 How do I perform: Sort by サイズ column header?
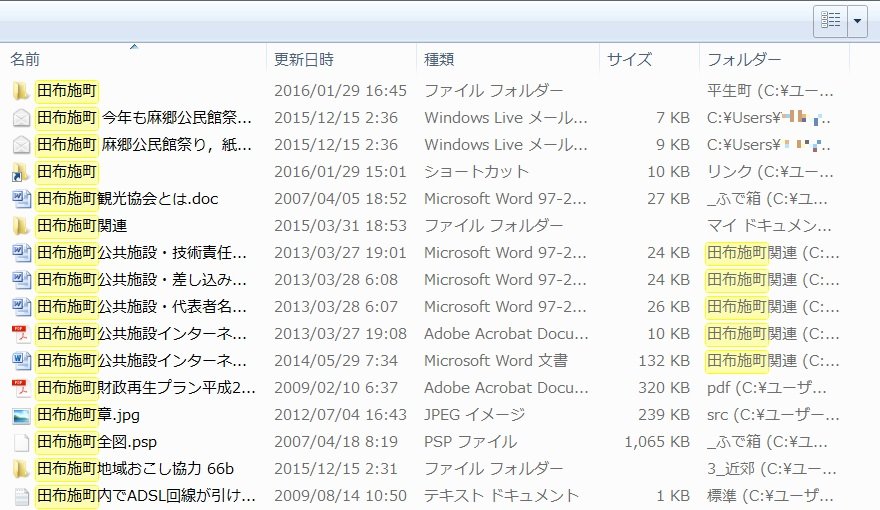(629, 59)
